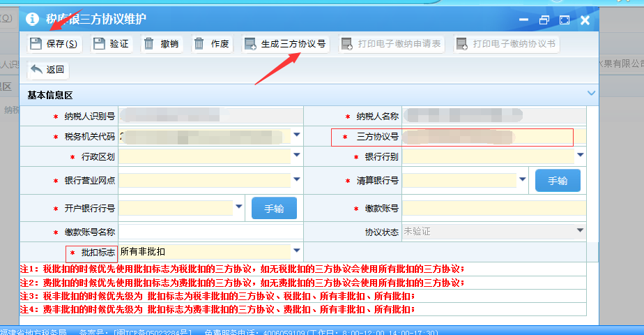The width and height of the screenshot is (644, 335).
Task: Click 打印电子缴纳协议书 button
Action: (507, 44)
